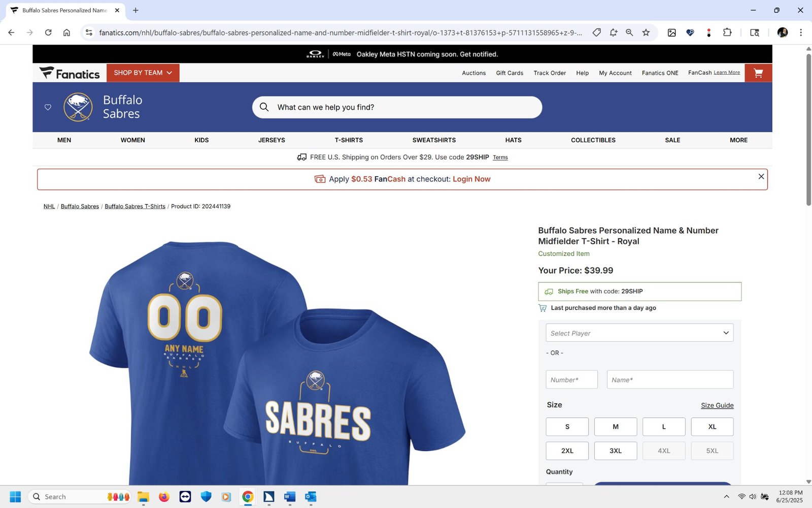This screenshot has height=508, width=812.
Task: Bookmark this page with star icon
Action: tap(646, 33)
